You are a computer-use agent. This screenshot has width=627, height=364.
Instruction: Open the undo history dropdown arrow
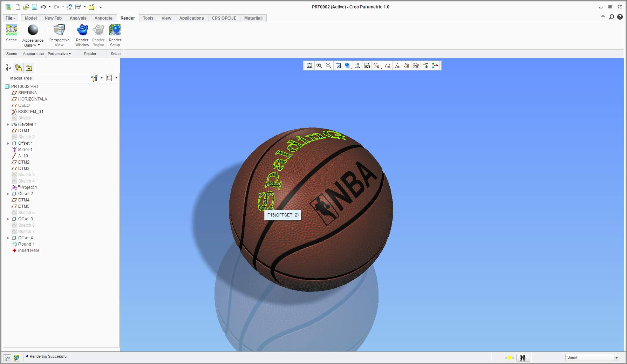pyautogui.click(x=50, y=7)
